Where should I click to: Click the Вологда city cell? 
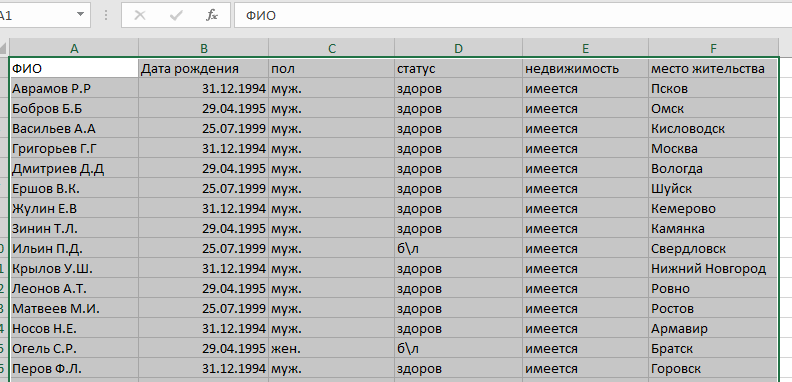713,168
